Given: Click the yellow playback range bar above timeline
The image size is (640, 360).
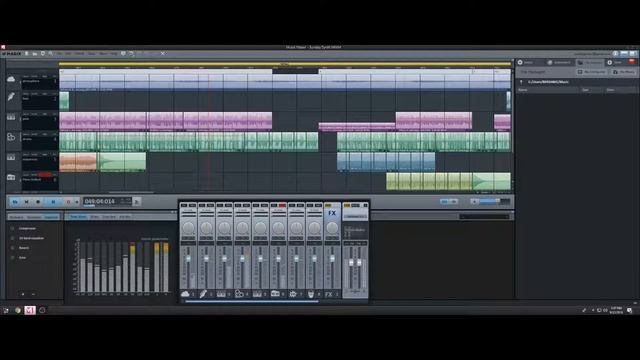Looking at the screenshot, I should [x=284, y=64].
